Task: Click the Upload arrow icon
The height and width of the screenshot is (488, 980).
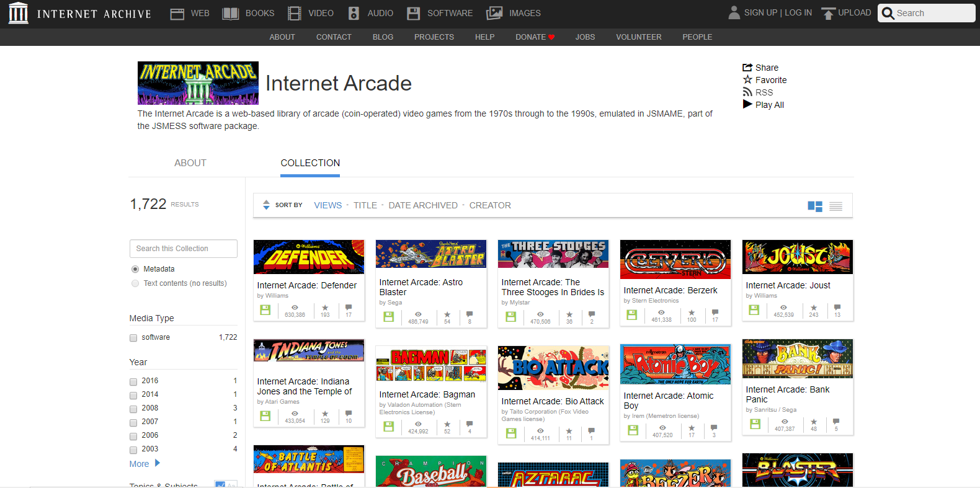Action: point(828,14)
